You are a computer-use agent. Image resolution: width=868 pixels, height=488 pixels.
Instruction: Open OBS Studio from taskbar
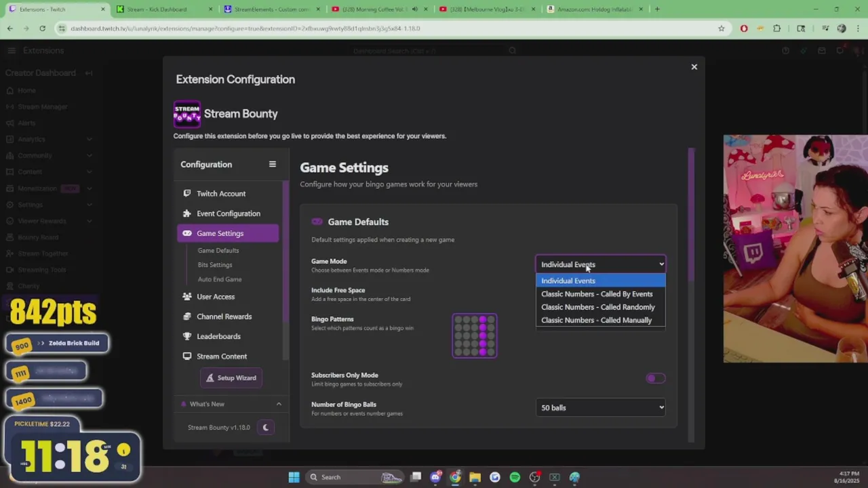point(534,477)
